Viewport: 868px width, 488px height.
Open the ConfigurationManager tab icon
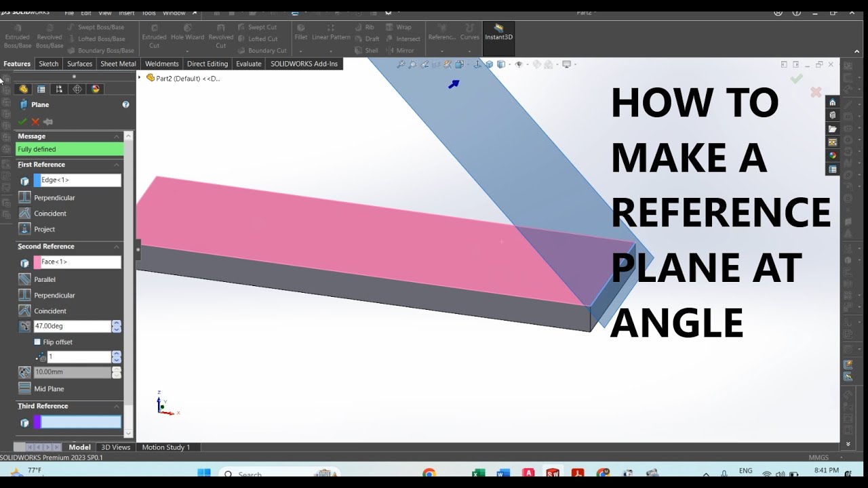[x=59, y=89]
